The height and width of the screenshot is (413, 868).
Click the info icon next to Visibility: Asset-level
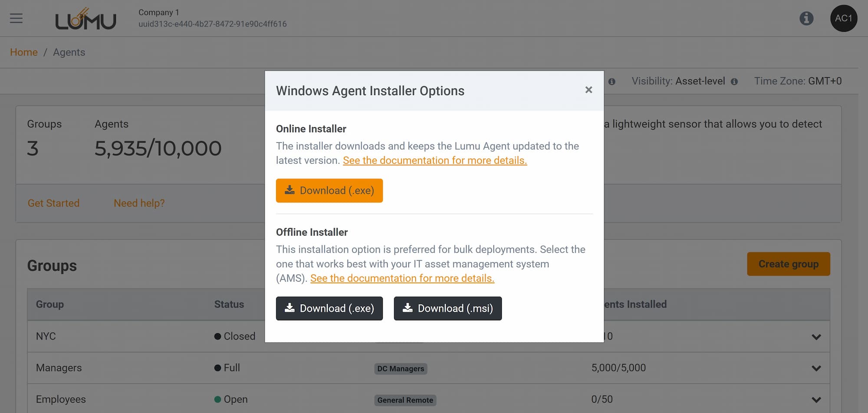coord(733,81)
